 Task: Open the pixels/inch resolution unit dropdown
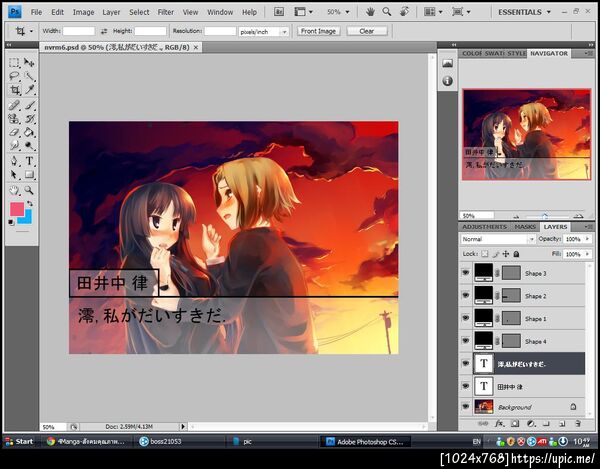263,32
